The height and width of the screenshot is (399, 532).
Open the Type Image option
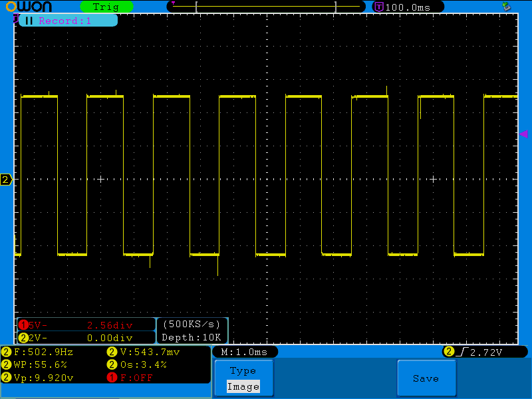pyautogui.click(x=243, y=378)
